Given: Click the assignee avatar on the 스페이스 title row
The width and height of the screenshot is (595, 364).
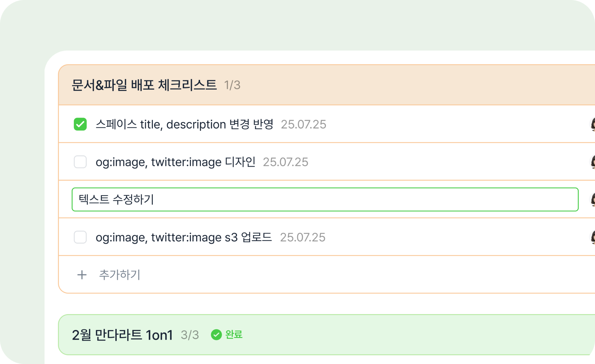Looking at the screenshot, I should [x=593, y=124].
